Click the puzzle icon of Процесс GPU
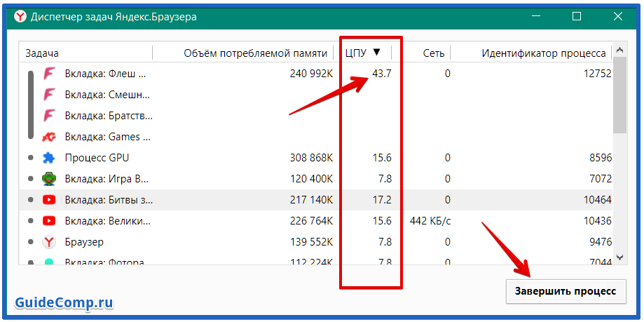Screen dimensions: 644x322 [x=49, y=158]
